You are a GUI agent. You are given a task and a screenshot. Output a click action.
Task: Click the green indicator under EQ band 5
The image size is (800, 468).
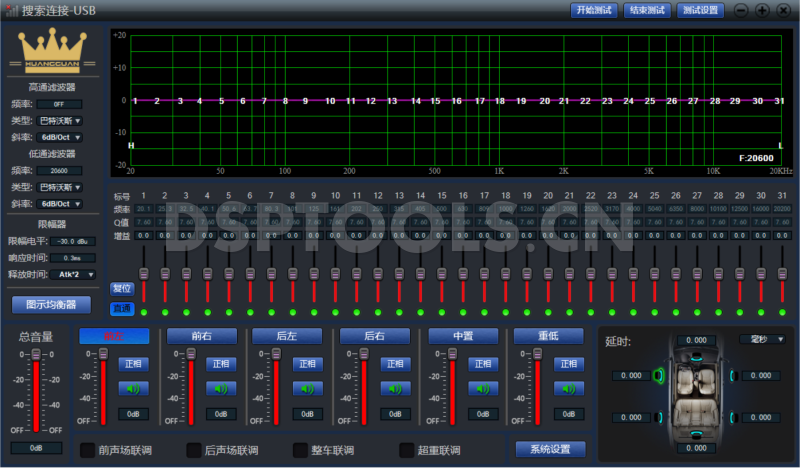[x=229, y=312]
